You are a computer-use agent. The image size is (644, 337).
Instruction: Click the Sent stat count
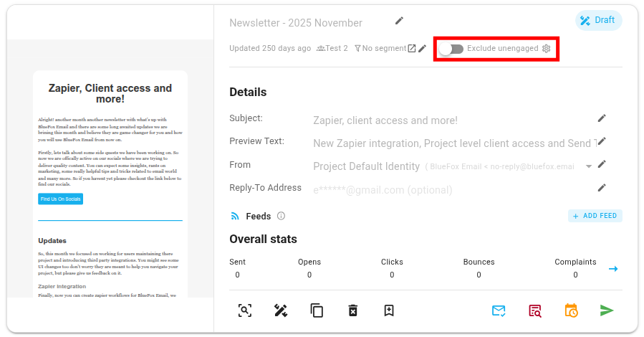tap(237, 275)
